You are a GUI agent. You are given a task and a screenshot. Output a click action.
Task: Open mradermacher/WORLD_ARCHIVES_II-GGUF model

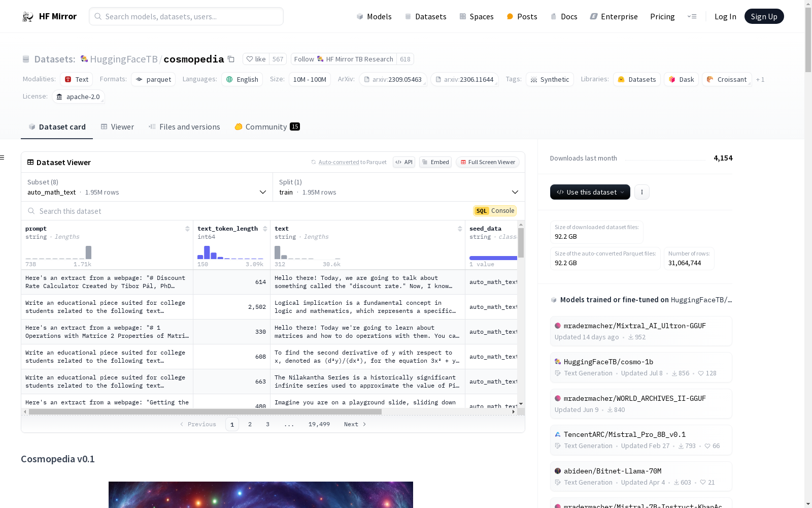(641, 404)
